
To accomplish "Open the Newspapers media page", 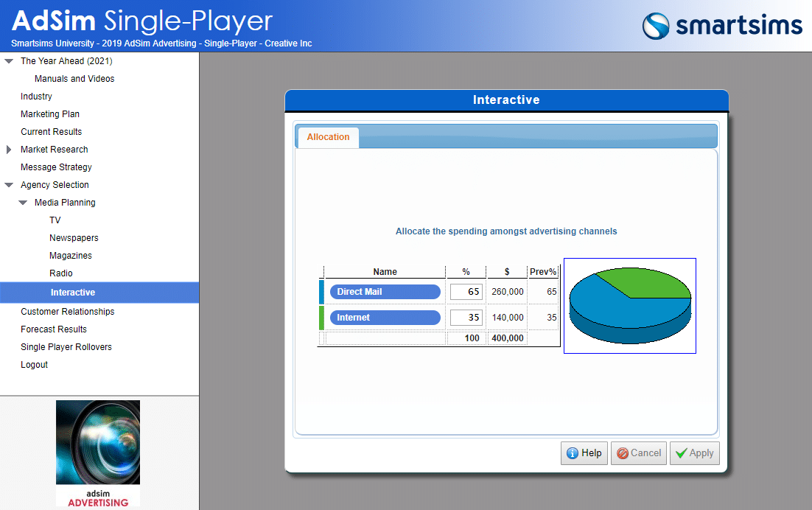I will [74, 238].
